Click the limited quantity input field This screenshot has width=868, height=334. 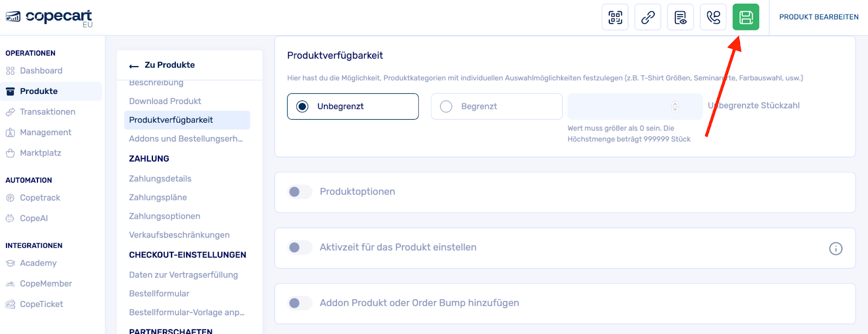click(x=618, y=106)
